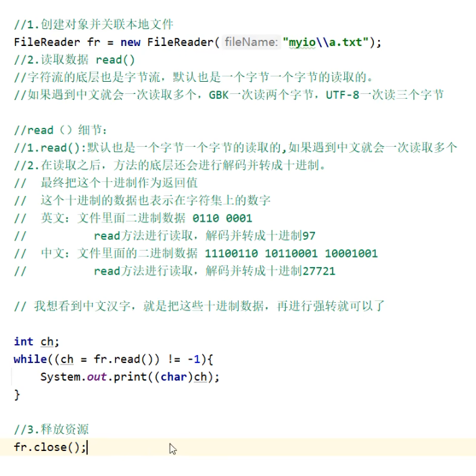Click the comment line '//1.创建对象并关联本地文件'
This screenshot has height=476, width=476.
coord(93,24)
